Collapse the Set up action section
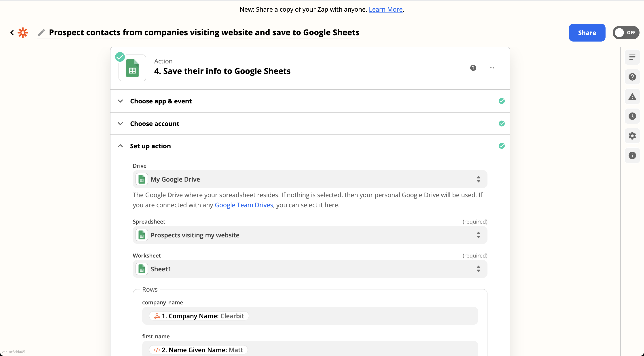Viewport: 644px width, 356px height. pos(310,146)
